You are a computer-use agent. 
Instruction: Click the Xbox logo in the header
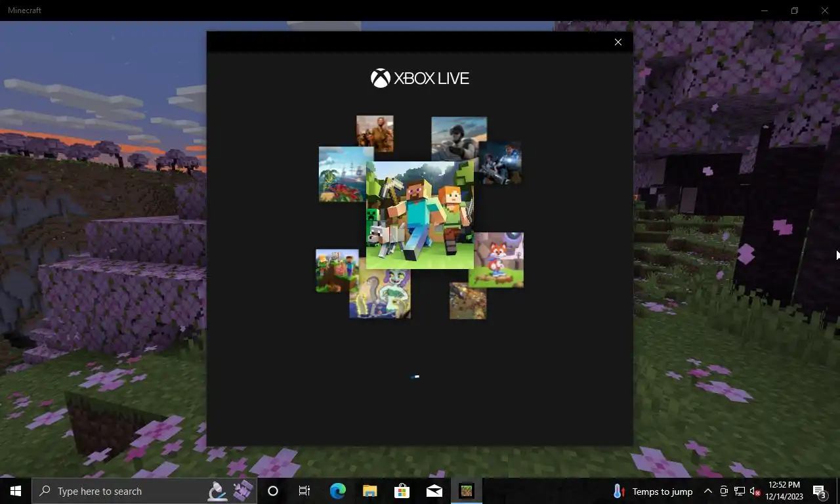click(x=380, y=78)
